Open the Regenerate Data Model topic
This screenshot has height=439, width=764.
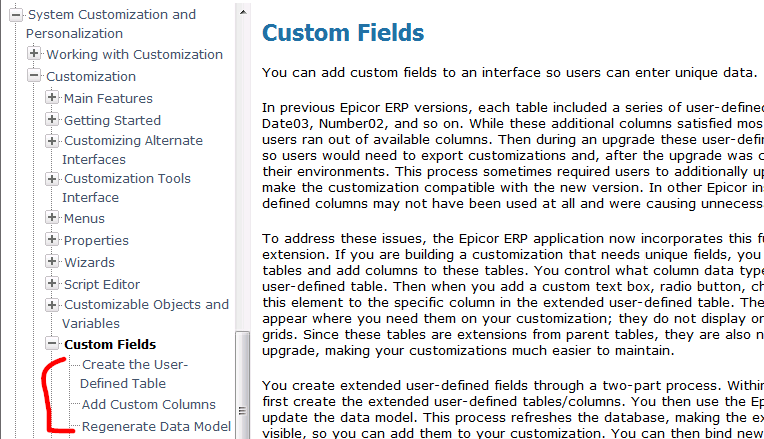[156, 426]
